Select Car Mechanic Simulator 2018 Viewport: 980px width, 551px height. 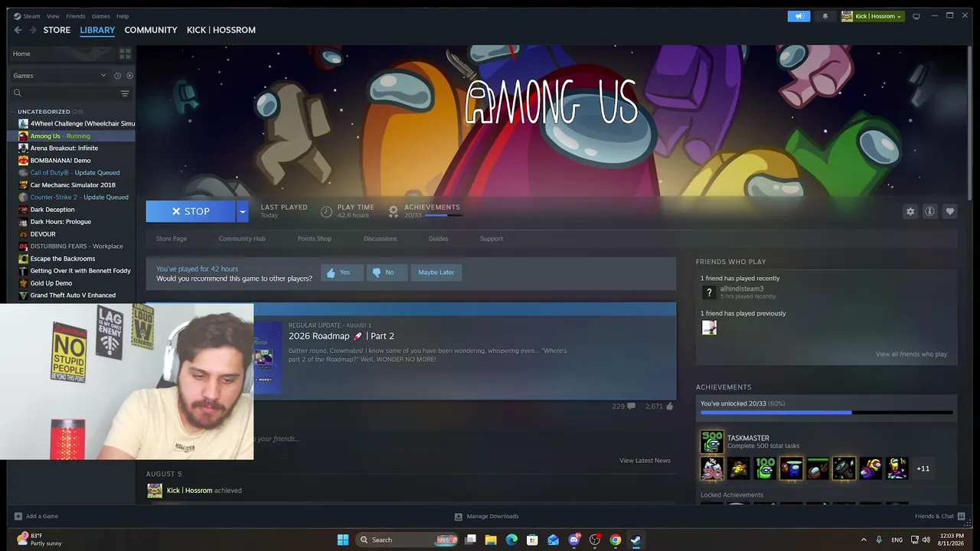click(73, 185)
